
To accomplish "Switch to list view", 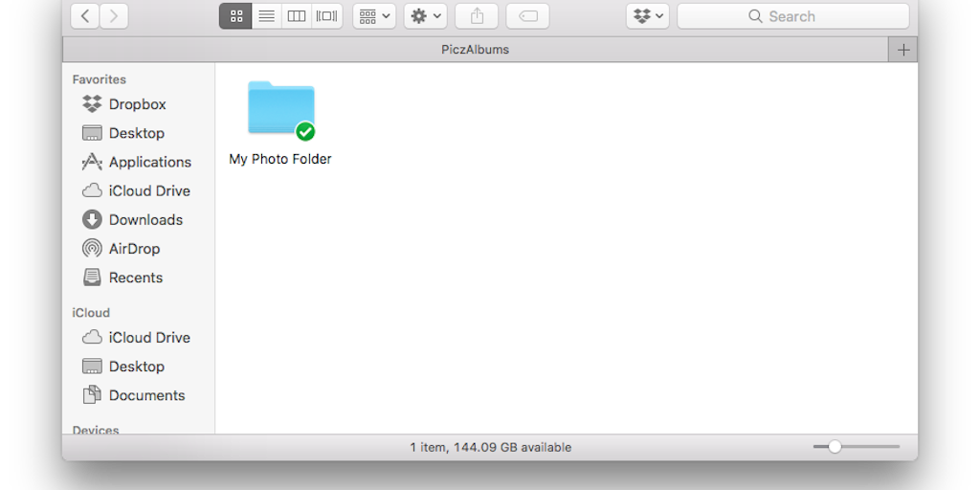I will pyautogui.click(x=267, y=16).
